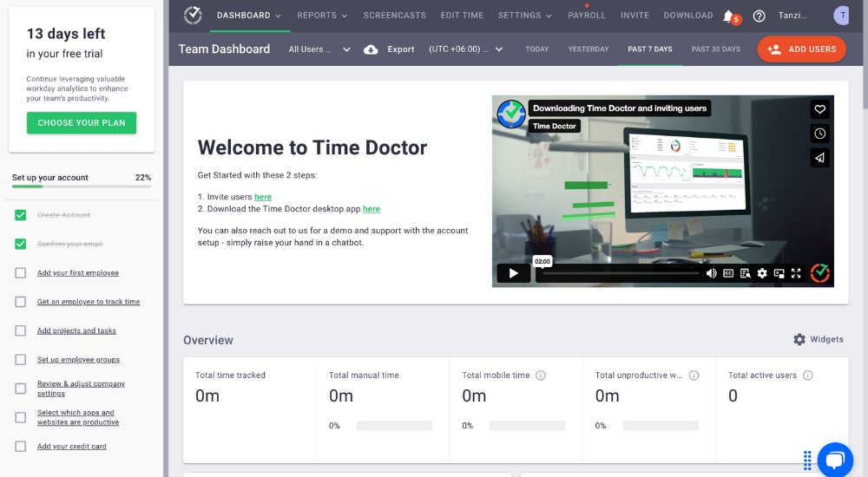This screenshot has width=868, height=477.
Task: Open the chat support bubble
Action: pos(835,460)
